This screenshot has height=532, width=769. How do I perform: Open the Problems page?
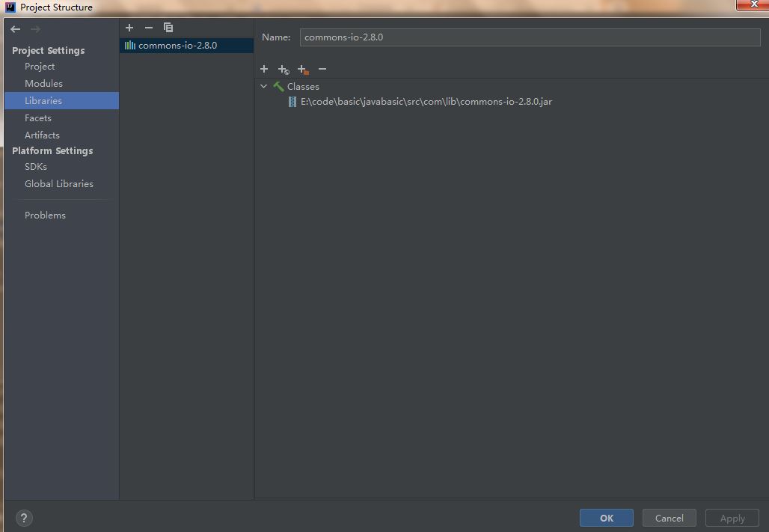[x=45, y=215]
